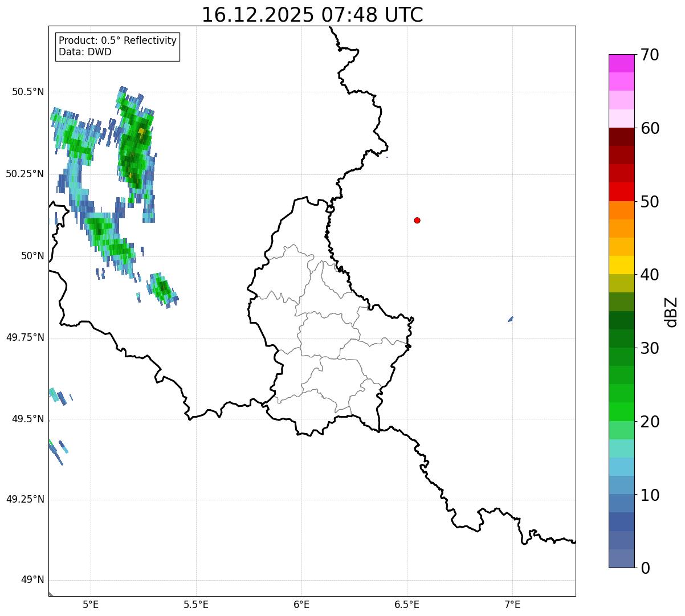Screen dimensions: 685x616
Task: Click the bright green colorbar segment above 20
Action: pos(621,412)
